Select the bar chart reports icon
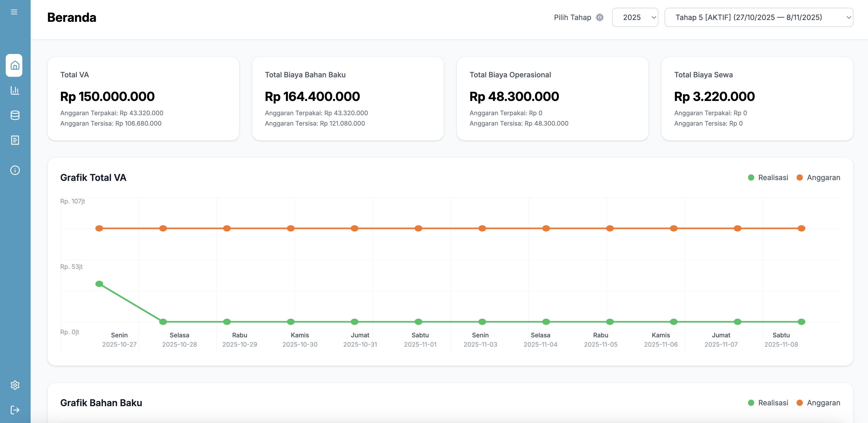The height and width of the screenshot is (423, 868). pos(15,90)
